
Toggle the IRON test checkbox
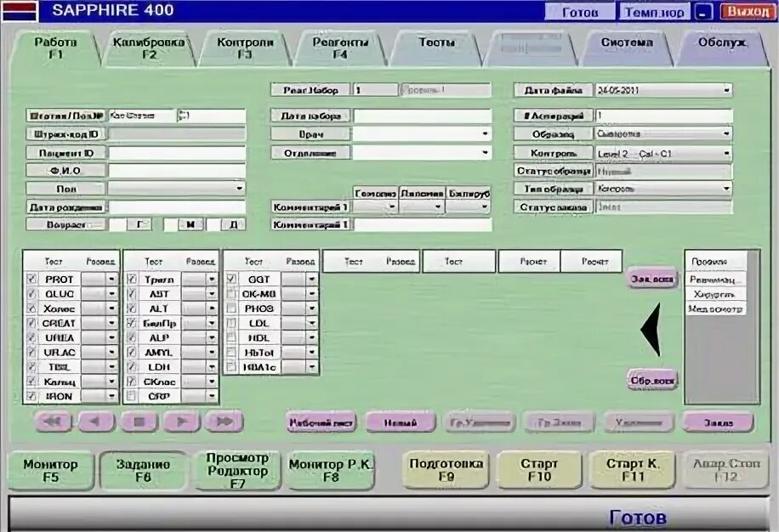click(31, 396)
